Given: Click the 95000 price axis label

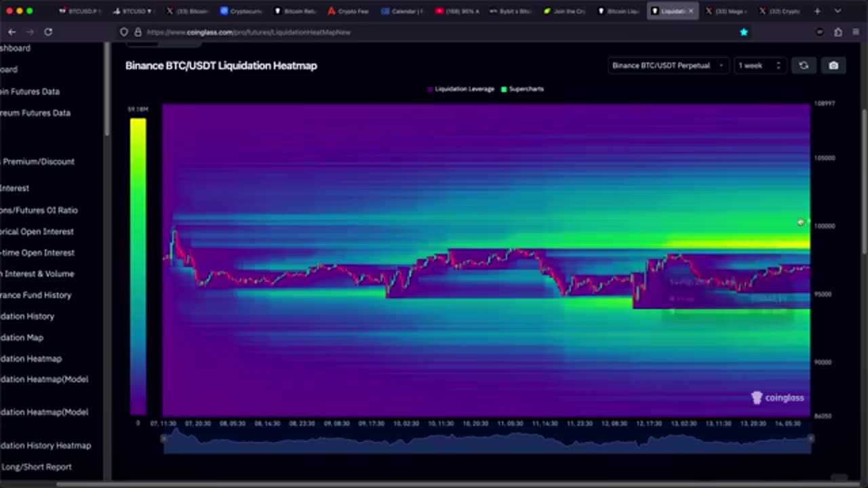Looking at the screenshot, I should tap(824, 294).
